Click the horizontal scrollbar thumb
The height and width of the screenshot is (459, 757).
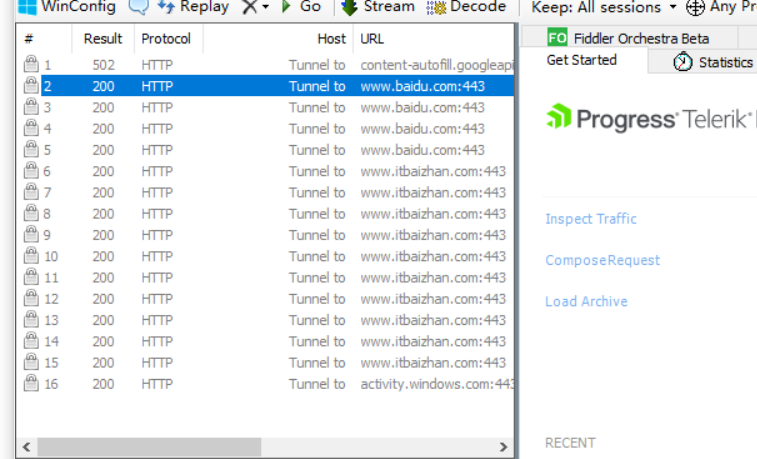pos(150,447)
